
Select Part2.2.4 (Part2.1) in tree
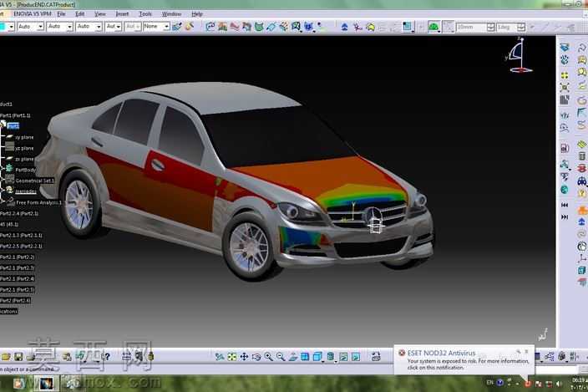tap(19, 213)
